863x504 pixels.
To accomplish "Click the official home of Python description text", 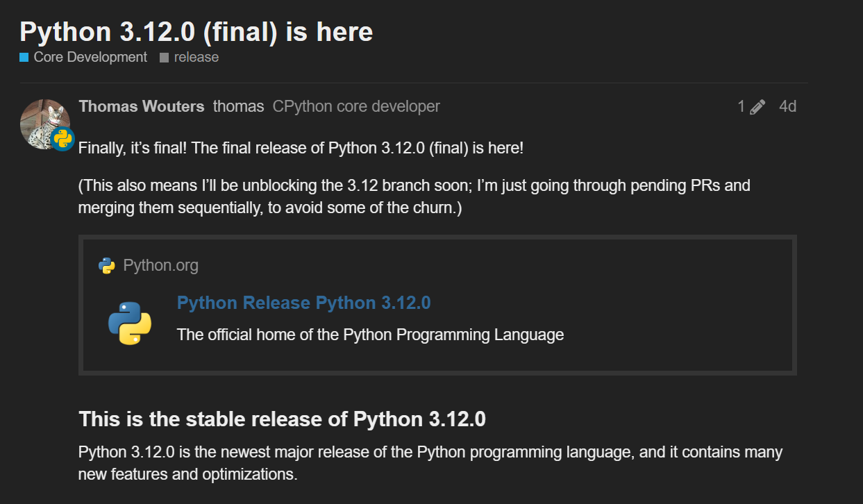I will [x=370, y=334].
